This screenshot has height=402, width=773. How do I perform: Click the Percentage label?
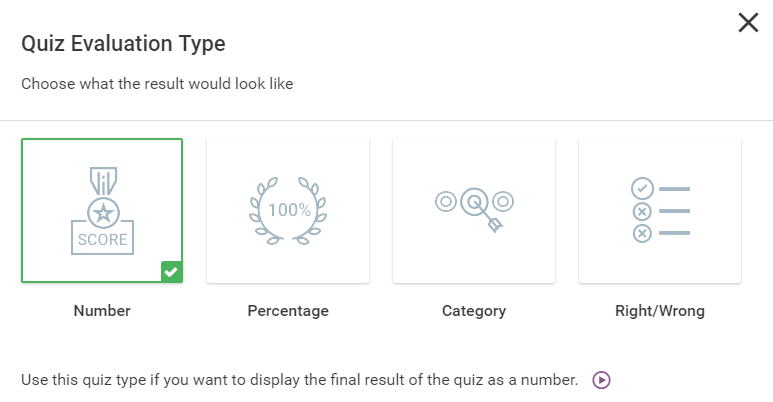pyautogui.click(x=288, y=311)
